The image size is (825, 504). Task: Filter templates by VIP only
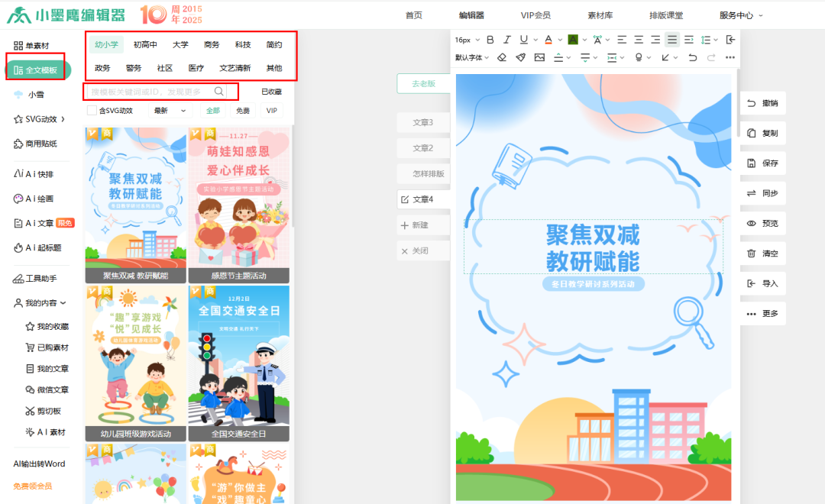tap(271, 111)
